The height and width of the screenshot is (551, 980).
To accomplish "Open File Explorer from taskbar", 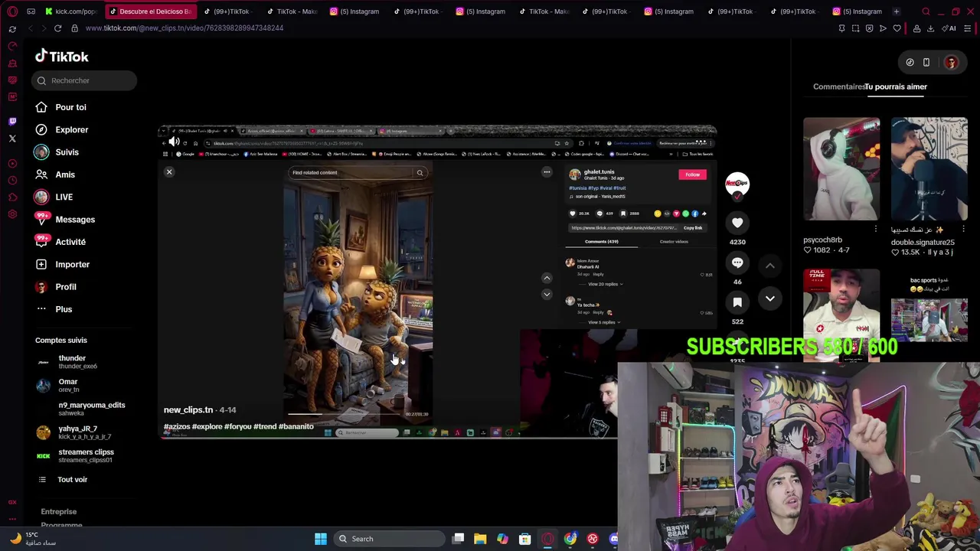I will coord(480,539).
